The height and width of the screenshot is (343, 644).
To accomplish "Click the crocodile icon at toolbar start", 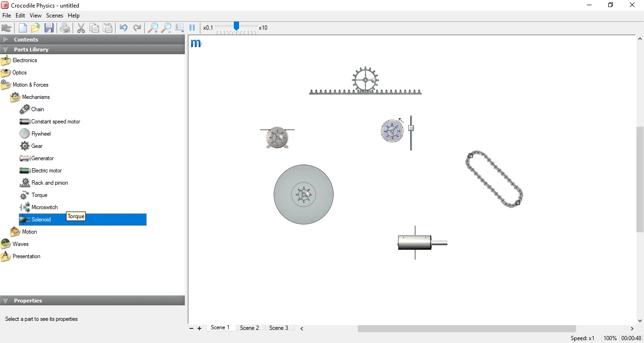I will click(x=7, y=28).
